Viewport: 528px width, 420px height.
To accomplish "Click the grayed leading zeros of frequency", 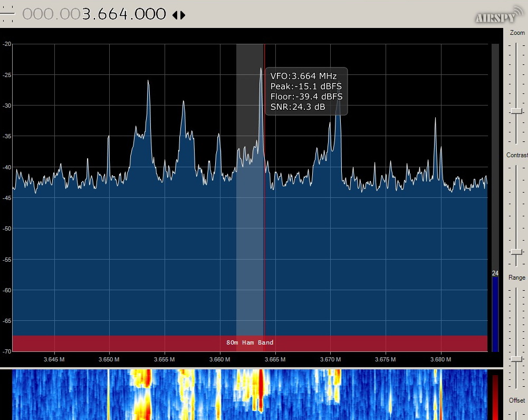I will point(51,14).
